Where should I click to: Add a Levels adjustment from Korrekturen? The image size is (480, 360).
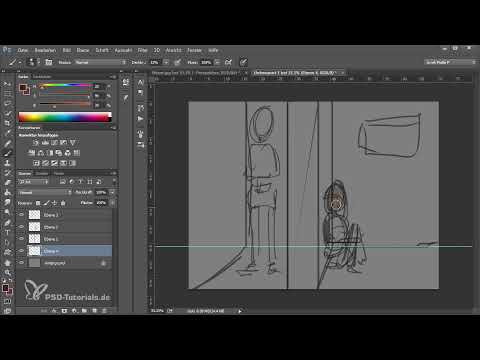45,143
